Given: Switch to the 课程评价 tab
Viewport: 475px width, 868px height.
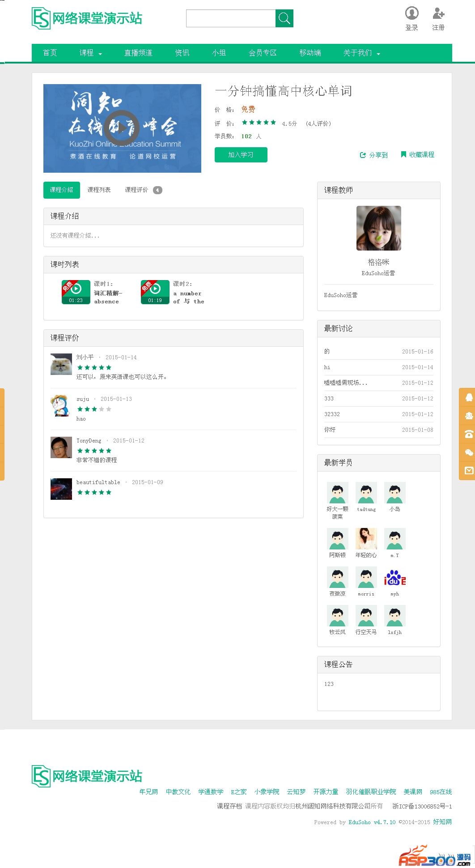Looking at the screenshot, I should [x=143, y=190].
